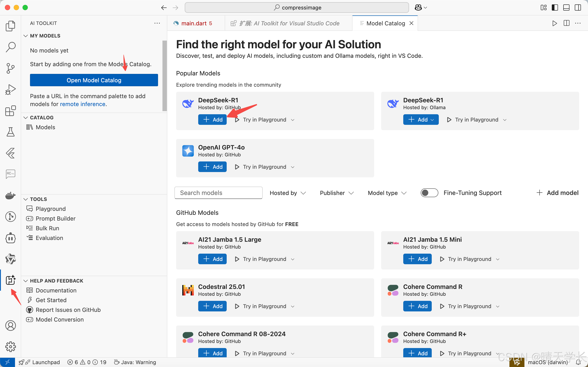Add OpenAI GPT-4o model
Screen dimensions: 588x367
point(212,167)
